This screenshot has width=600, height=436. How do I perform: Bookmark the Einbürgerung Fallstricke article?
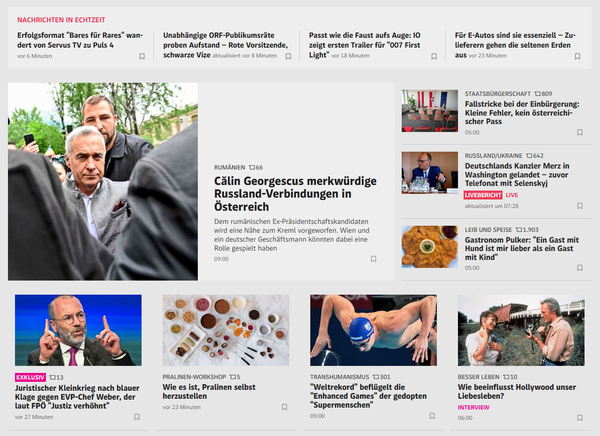[580, 132]
